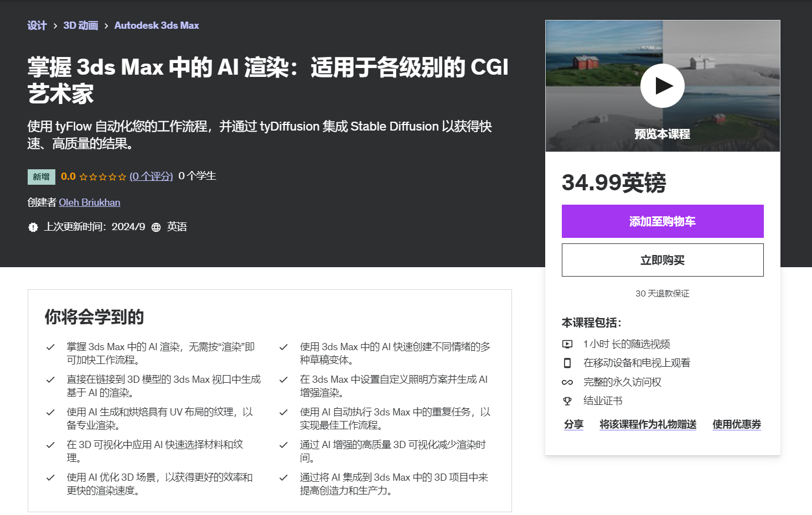
Task: Click the 30 天退款保证 text
Action: point(663,294)
